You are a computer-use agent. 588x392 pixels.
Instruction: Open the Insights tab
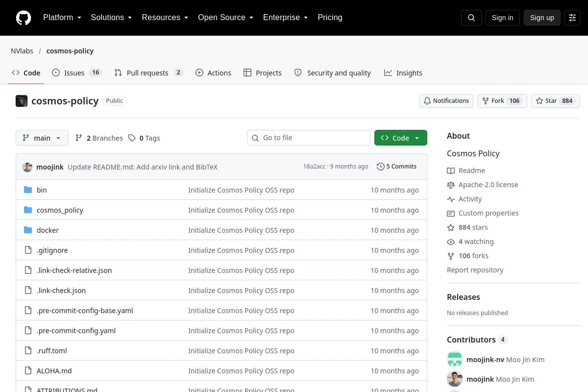pos(403,73)
